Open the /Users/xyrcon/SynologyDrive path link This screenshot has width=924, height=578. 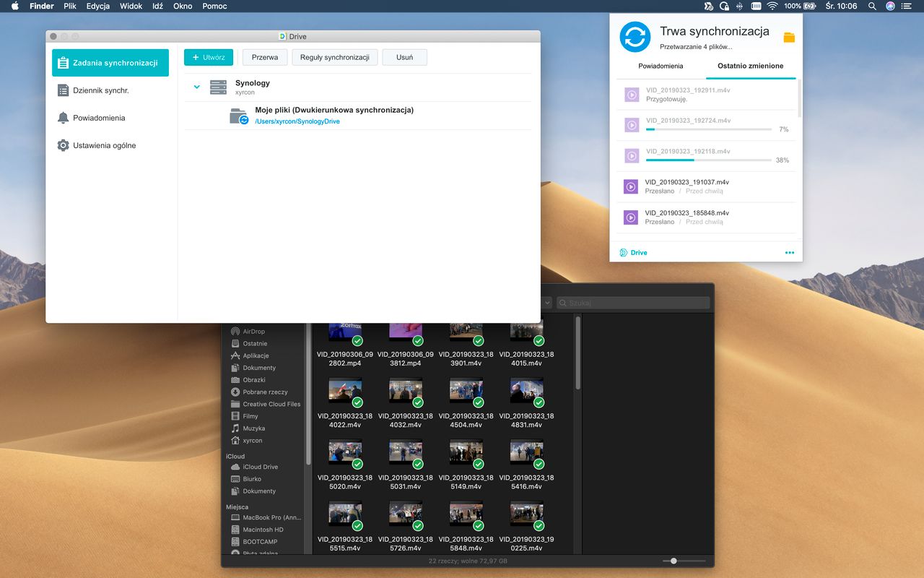point(297,121)
